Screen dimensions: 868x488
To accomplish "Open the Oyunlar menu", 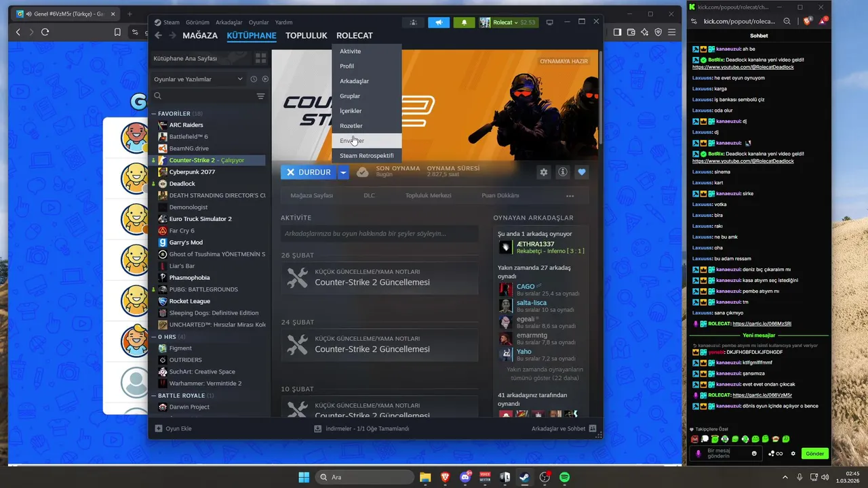I will [x=258, y=22].
